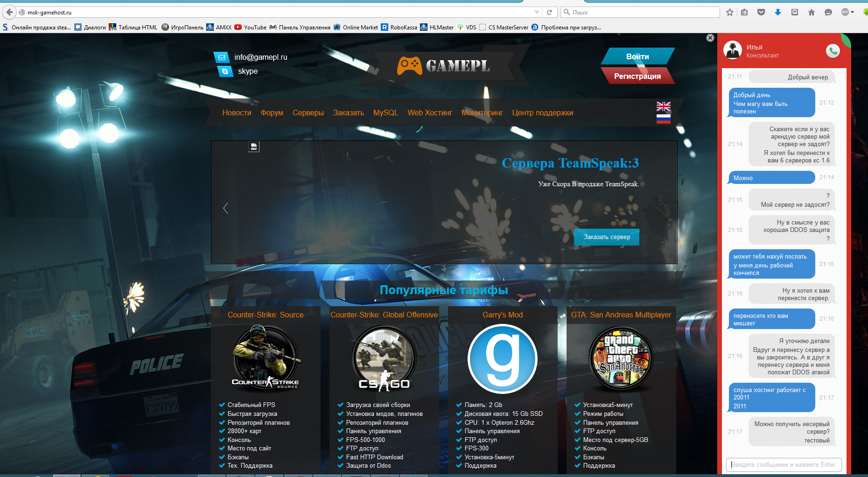Viewport: 868px width, 477px height.
Task: Open the Диалоги bookmark
Action: [x=91, y=27]
